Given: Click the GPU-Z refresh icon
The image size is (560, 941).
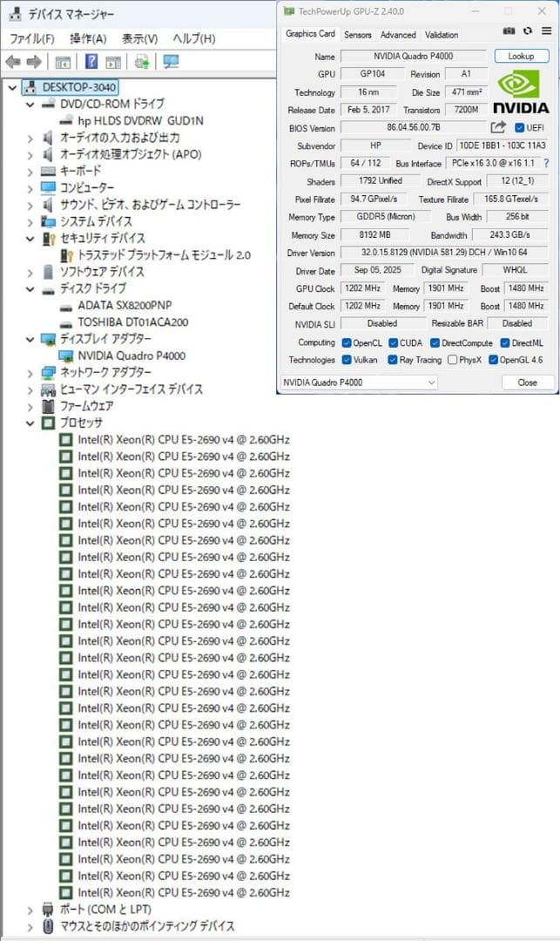Looking at the screenshot, I should 528,30.
